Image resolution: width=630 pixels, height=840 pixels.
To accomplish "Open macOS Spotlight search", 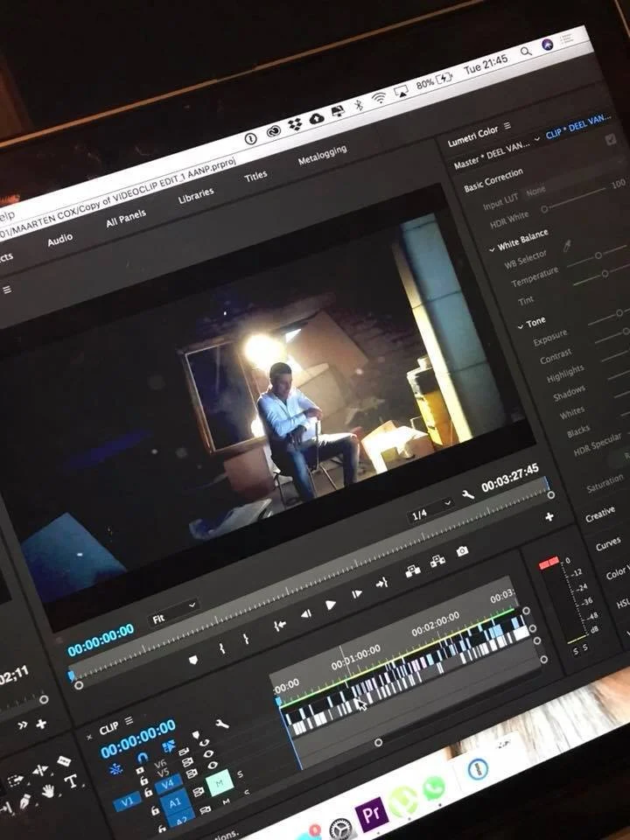I will 526,52.
